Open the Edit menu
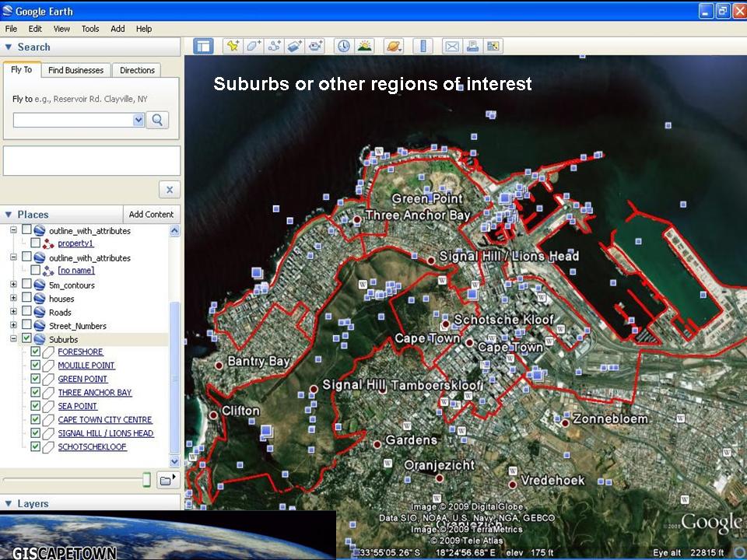747x560 pixels. click(35, 29)
